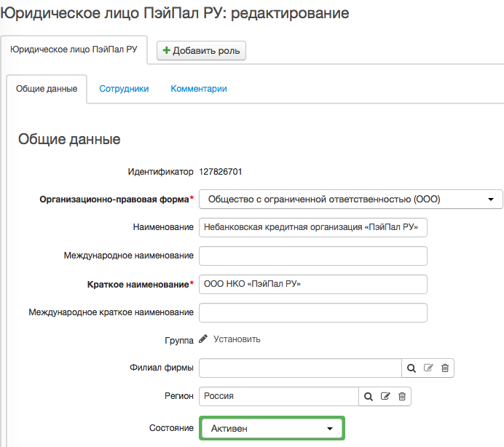Click the Добавить роль button
This screenshot has width=504, height=447.
tap(201, 50)
